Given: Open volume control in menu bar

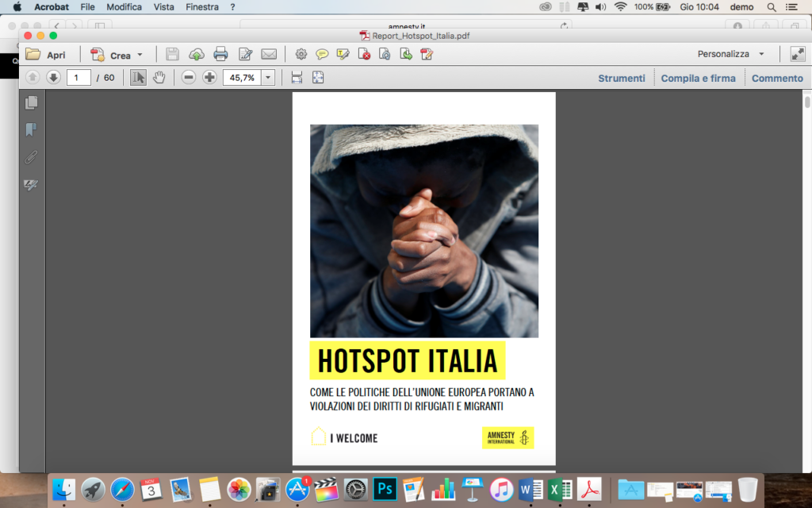Looking at the screenshot, I should point(601,6).
